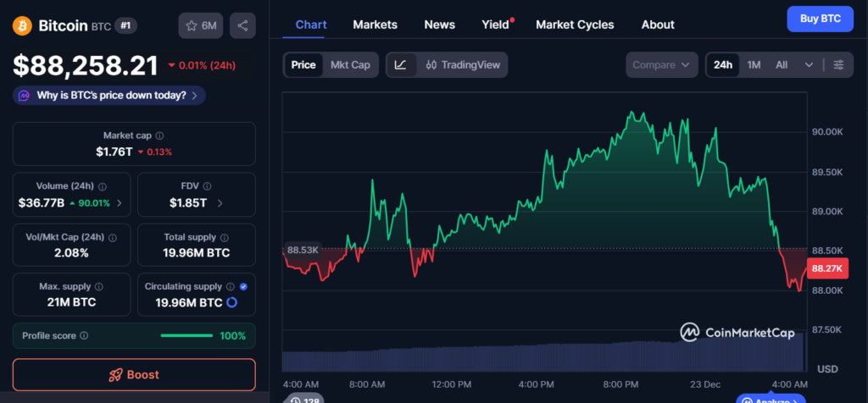Viewport: 868px width, 403px height.
Task: Toggle chart to Mkt Cap view
Action: (x=349, y=64)
